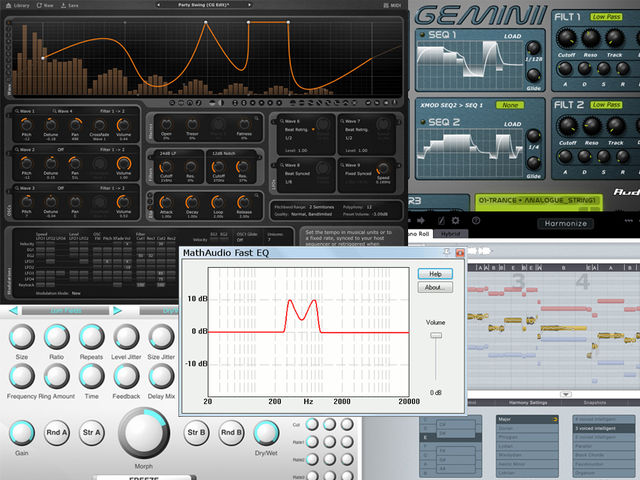Open Party Swing preset name dropdown
This screenshot has height=480, width=640.
pyautogui.click(x=204, y=5)
